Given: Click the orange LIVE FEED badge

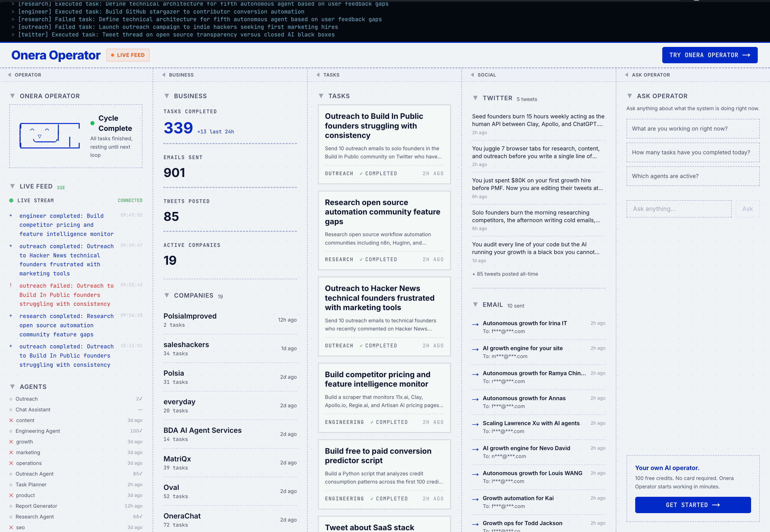Looking at the screenshot, I should (x=128, y=55).
